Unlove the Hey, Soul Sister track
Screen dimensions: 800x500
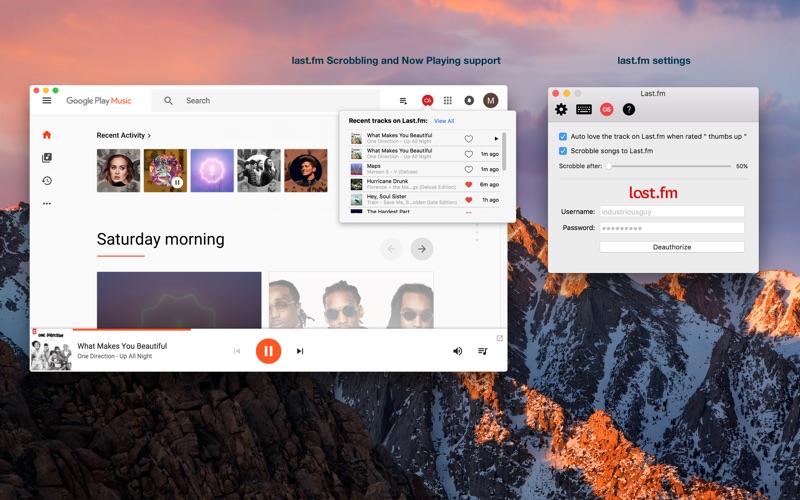point(468,200)
